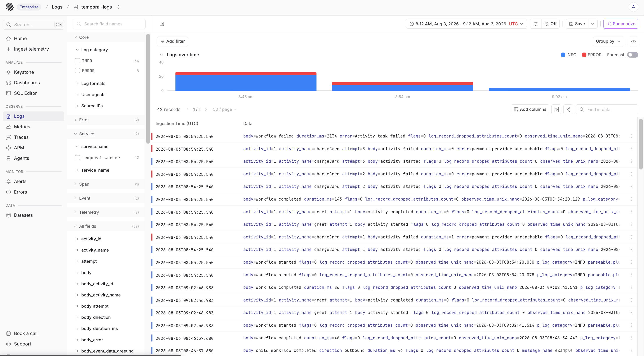Viewport: 644px width, 356px height.
Task: Open SQL Editor in the sidebar
Action: tap(34, 93)
